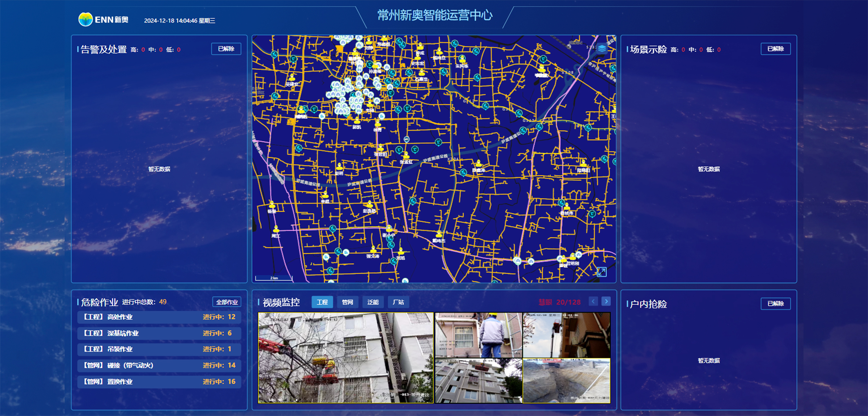Open the 【工程】深基坑作业 row
Viewport: 868px width, 416px height.
pyautogui.click(x=159, y=333)
